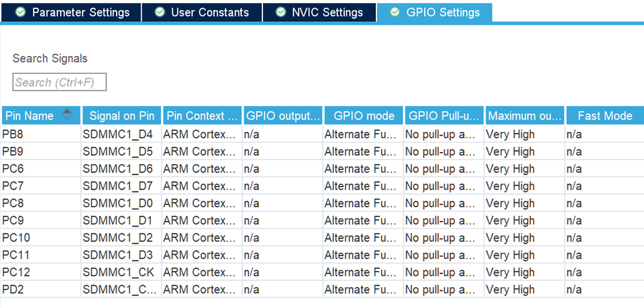Select the PD2 pin row

coord(41,290)
